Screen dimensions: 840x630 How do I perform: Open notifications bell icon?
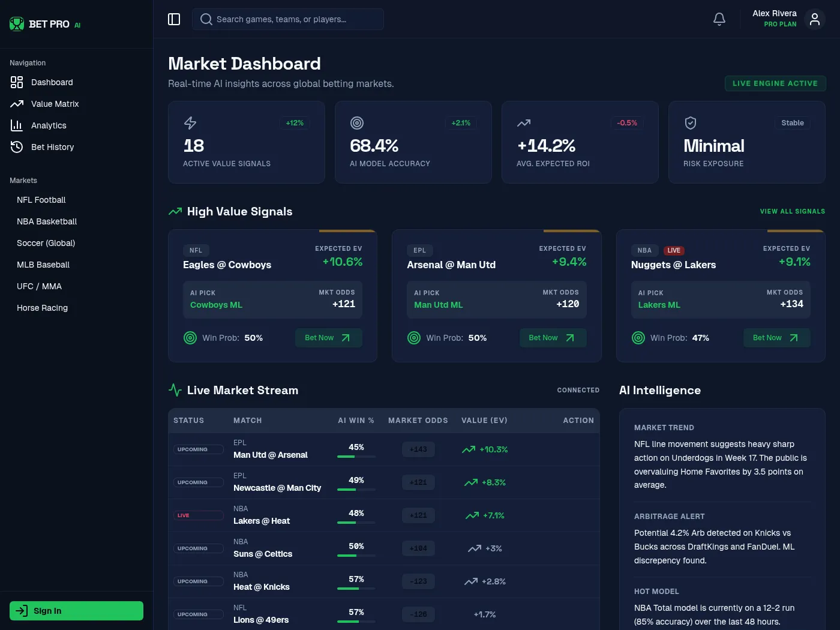click(719, 19)
